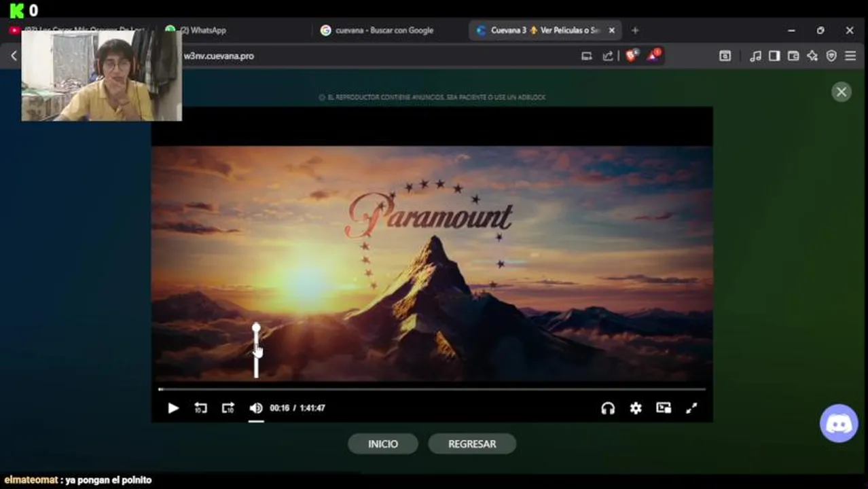Close the Cuevana 3 tab
868x489 pixels.
[611, 31]
